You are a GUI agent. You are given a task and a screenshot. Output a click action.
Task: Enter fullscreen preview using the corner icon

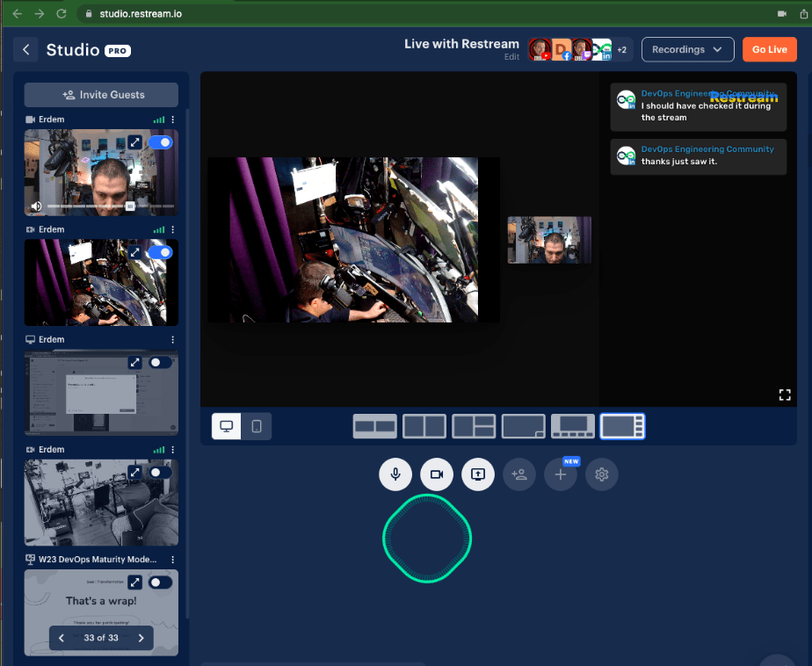coord(785,395)
